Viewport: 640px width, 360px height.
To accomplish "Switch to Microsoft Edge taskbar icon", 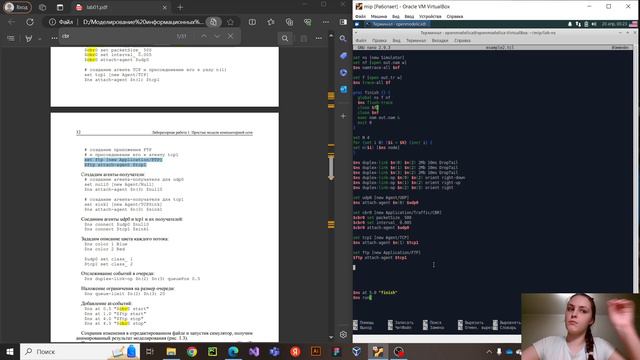I will click(233, 351).
